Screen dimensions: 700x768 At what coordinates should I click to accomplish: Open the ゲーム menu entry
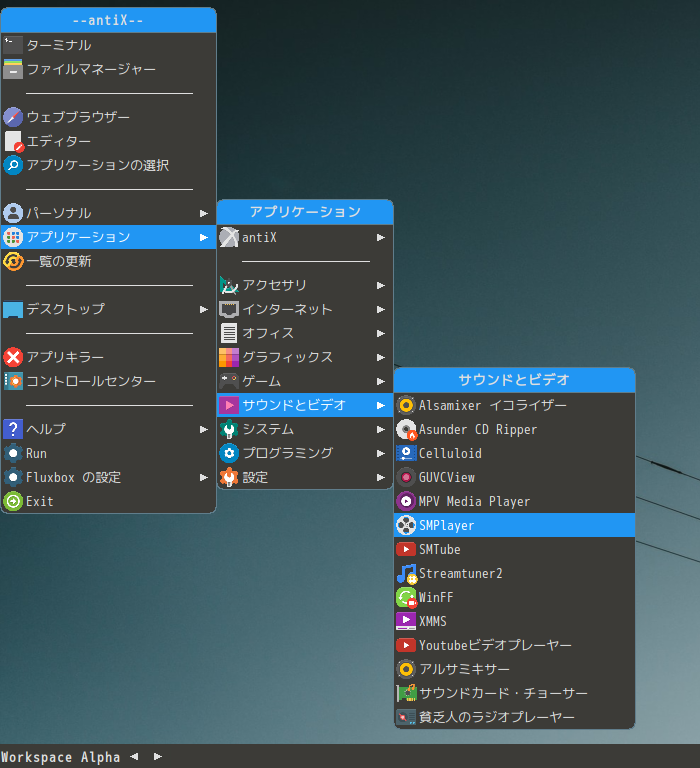click(x=305, y=381)
